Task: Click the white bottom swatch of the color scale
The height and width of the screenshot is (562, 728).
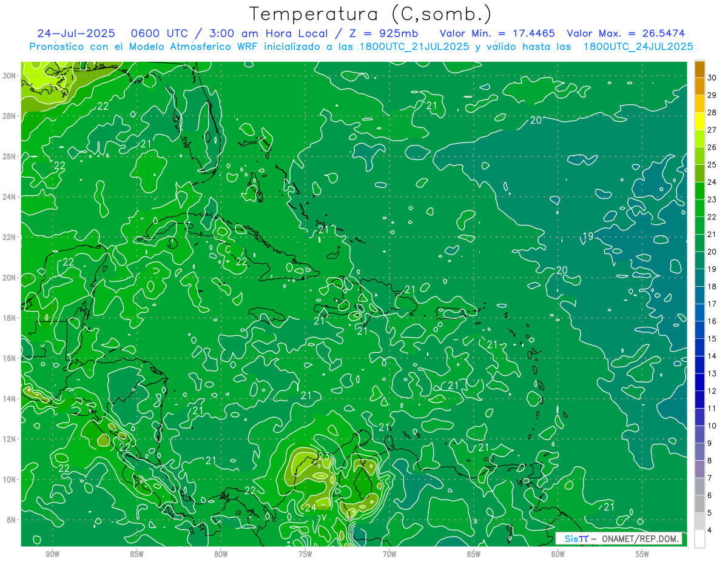Action: (699, 539)
